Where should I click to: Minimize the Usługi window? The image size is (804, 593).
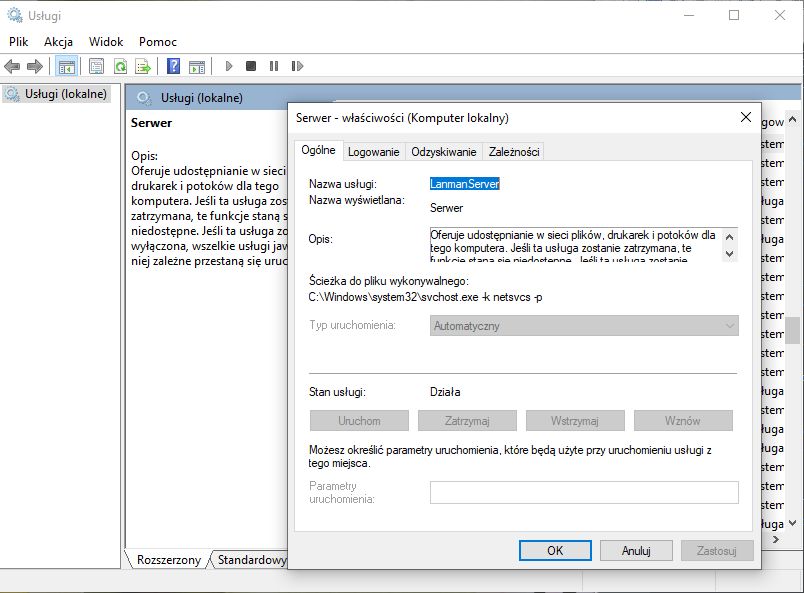point(689,15)
